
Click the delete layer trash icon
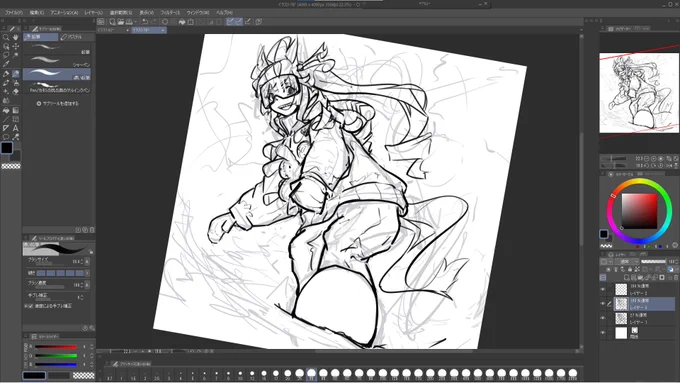point(675,277)
